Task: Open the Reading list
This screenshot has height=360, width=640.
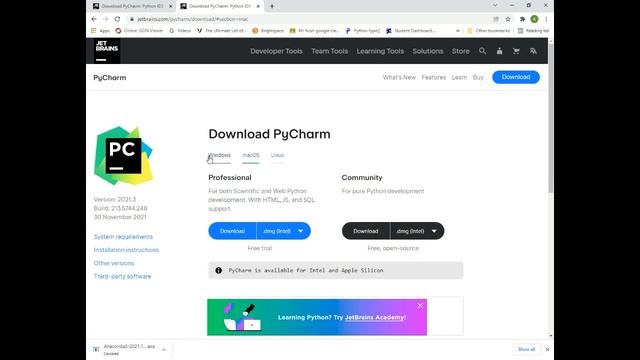Action: tap(533, 31)
